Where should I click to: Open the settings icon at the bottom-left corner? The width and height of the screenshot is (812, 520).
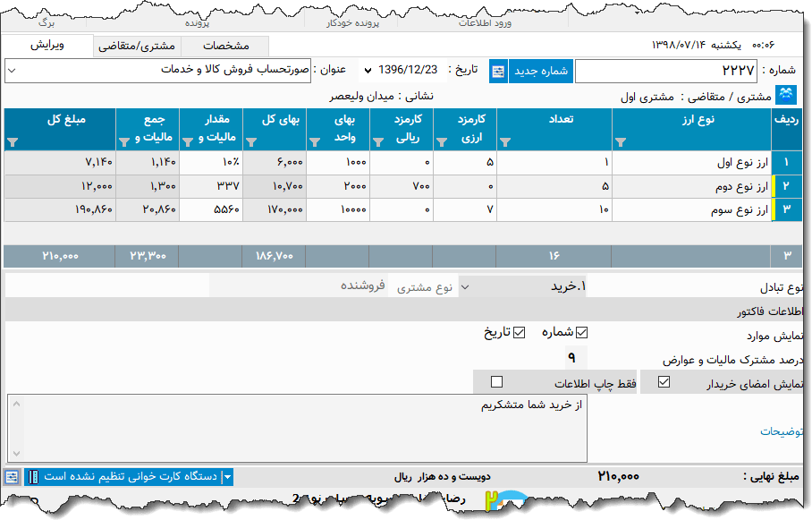11,477
